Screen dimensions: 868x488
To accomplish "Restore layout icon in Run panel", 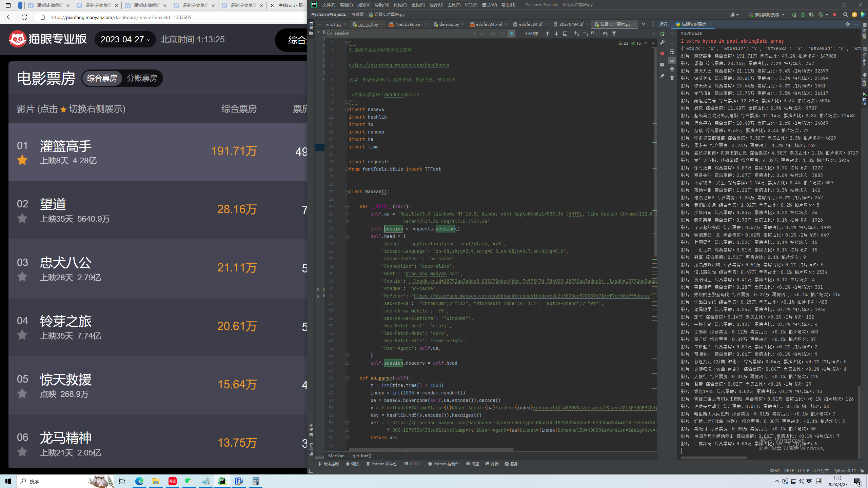I will [662, 64].
